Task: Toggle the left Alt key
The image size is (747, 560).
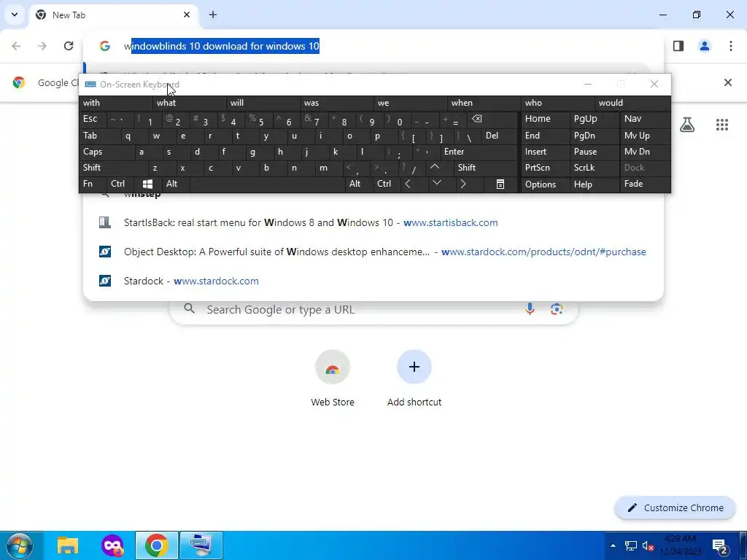Action: click(175, 184)
